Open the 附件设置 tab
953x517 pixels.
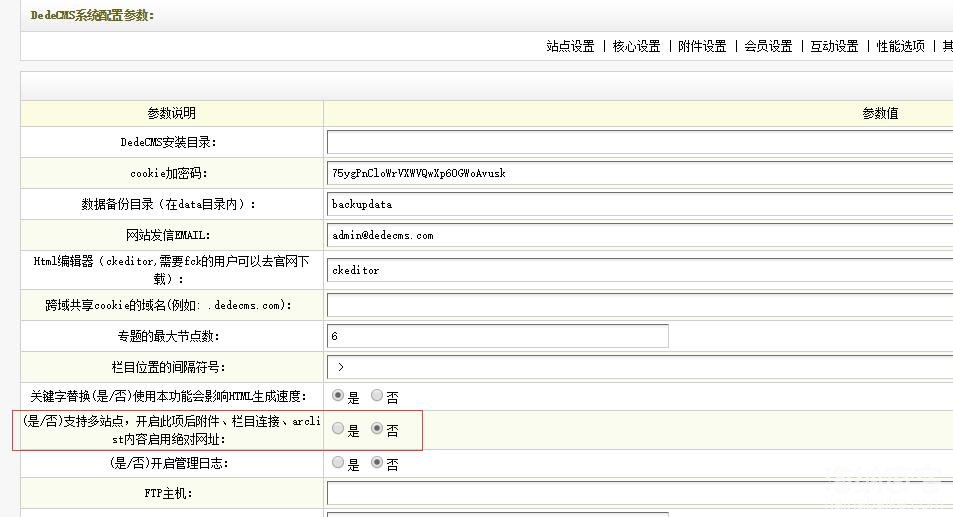point(703,46)
